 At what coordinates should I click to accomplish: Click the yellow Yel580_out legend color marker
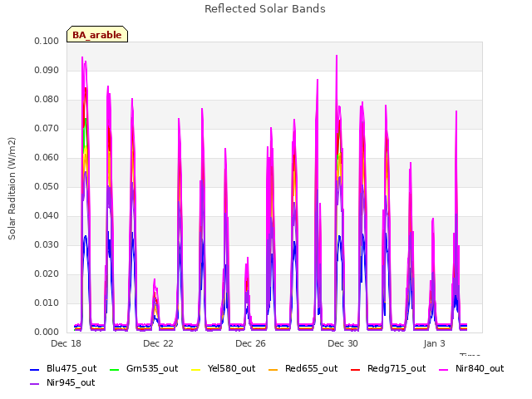(196, 369)
